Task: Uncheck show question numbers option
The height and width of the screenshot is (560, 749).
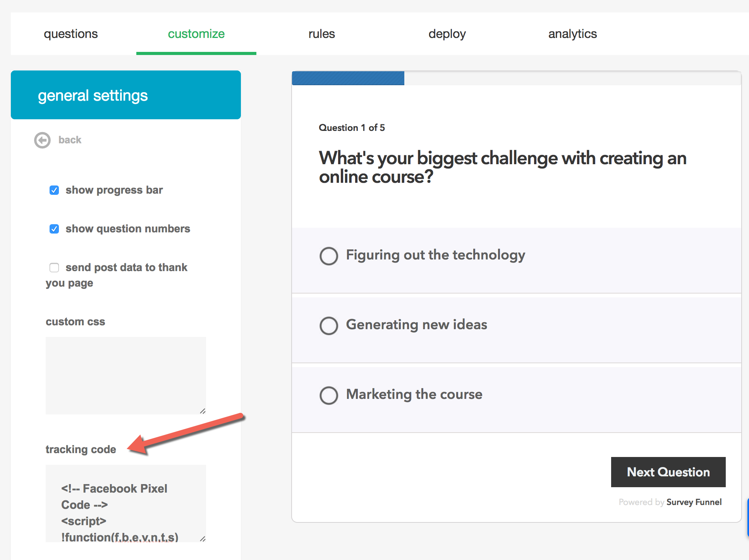Action: point(54,229)
